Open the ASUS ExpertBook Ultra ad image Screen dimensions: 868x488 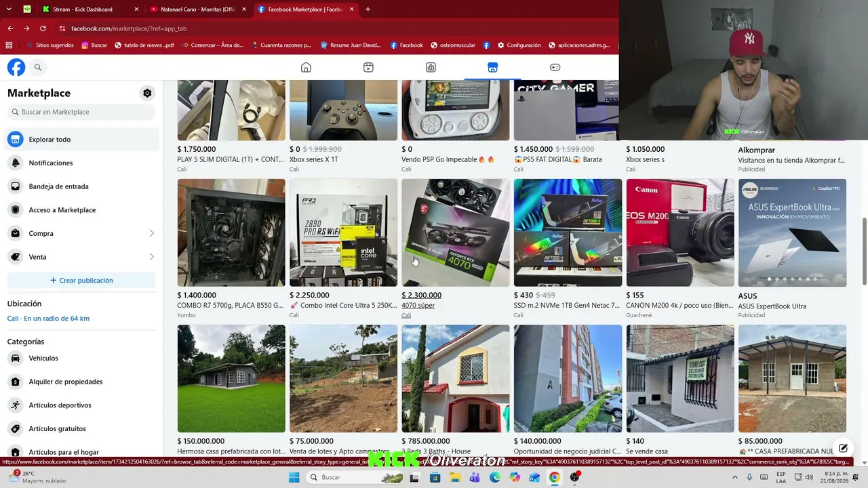792,232
